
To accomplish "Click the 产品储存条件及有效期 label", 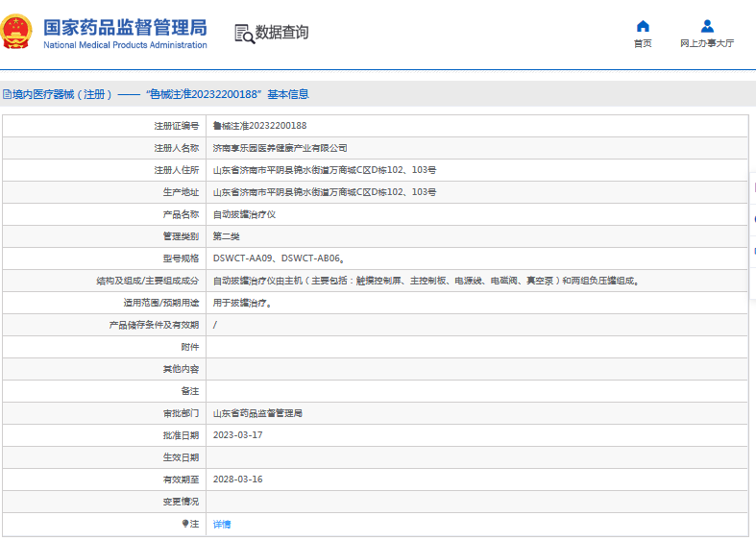I will [x=154, y=325].
